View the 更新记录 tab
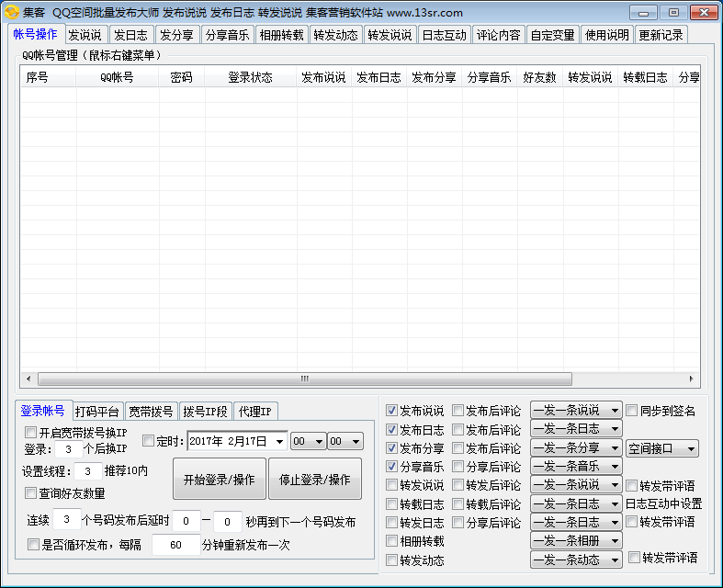Viewport: 723px width, 588px height. click(x=661, y=35)
